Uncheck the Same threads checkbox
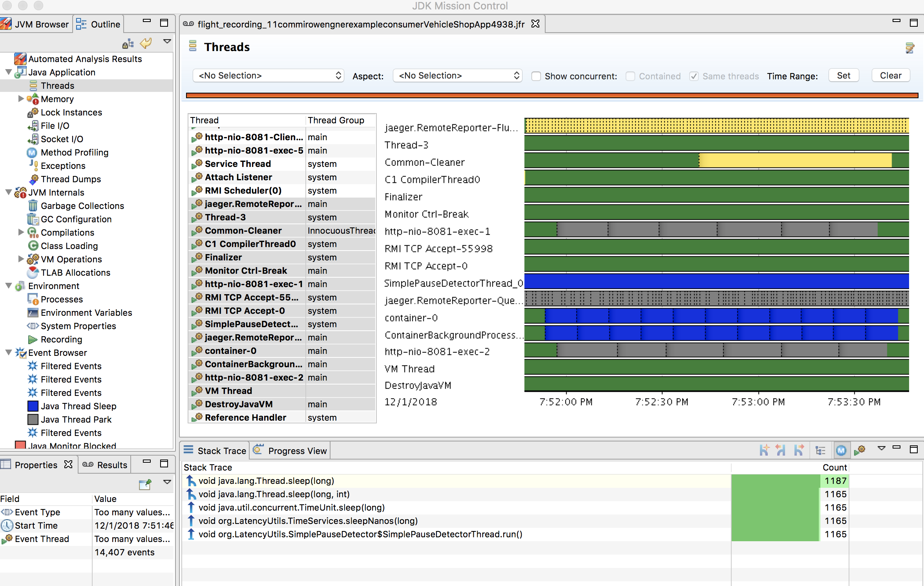 coord(694,76)
